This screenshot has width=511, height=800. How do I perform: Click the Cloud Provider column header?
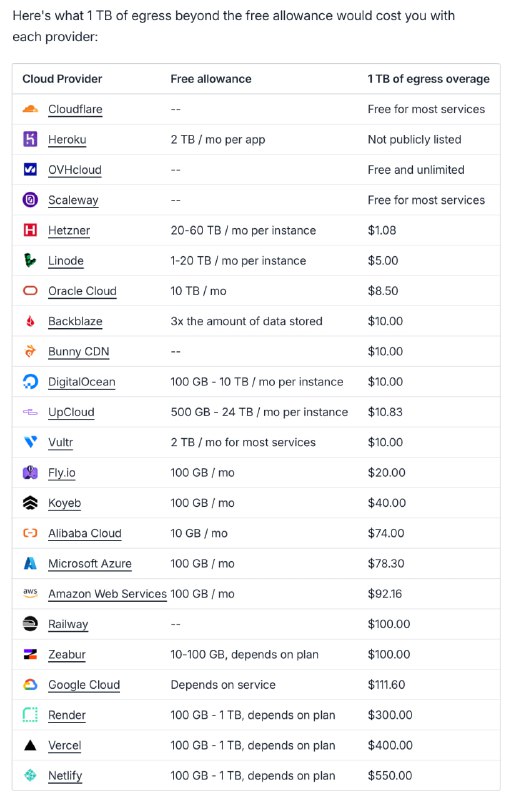[x=62, y=79]
